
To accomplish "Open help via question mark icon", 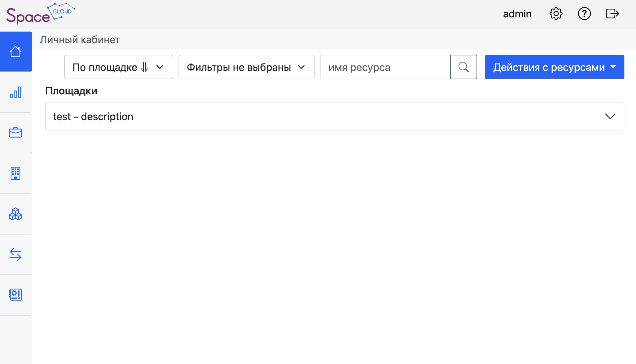I will (x=584, y=14).
